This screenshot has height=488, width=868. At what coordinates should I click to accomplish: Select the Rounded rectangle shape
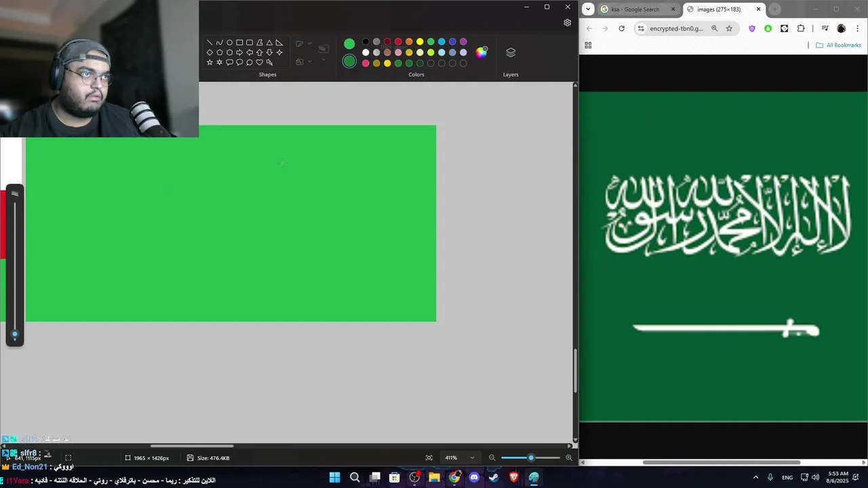[250, 42]
